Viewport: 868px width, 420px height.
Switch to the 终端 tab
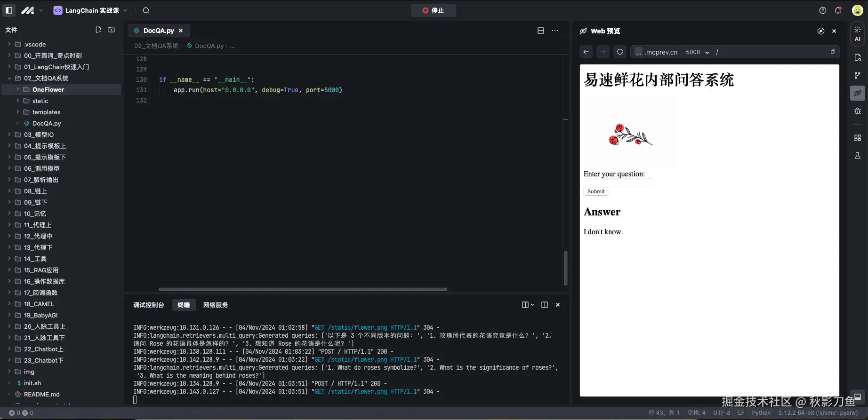click(x=184, y=305)
